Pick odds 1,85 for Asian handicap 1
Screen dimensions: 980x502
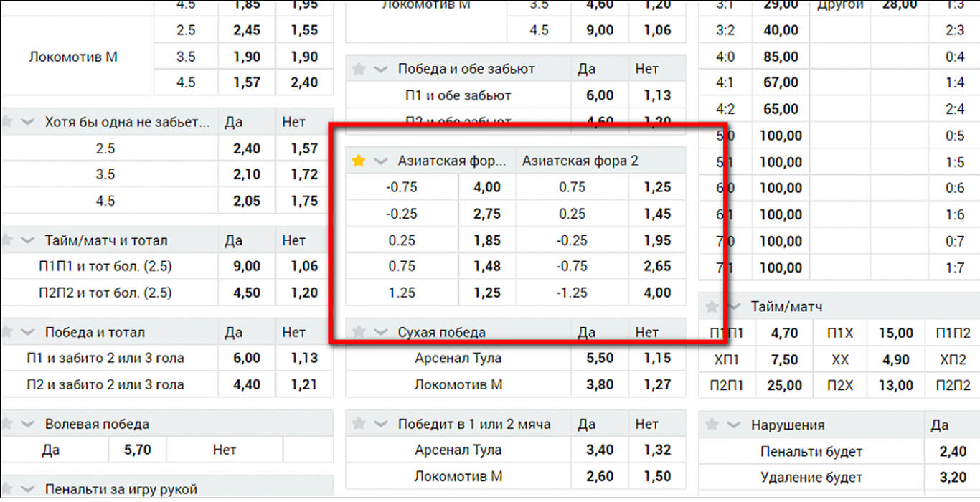coord(487,240)
